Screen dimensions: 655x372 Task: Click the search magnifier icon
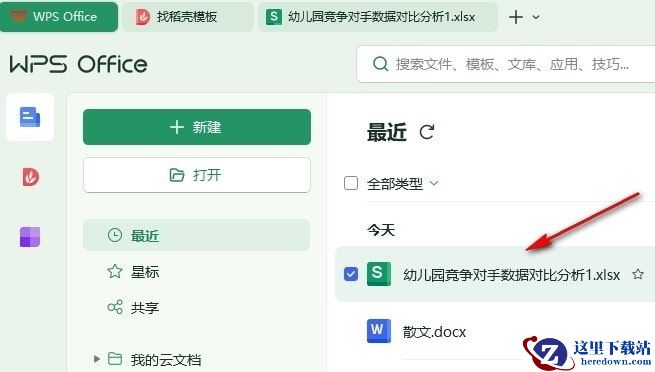pyautogui.click(x=380, y=64)
